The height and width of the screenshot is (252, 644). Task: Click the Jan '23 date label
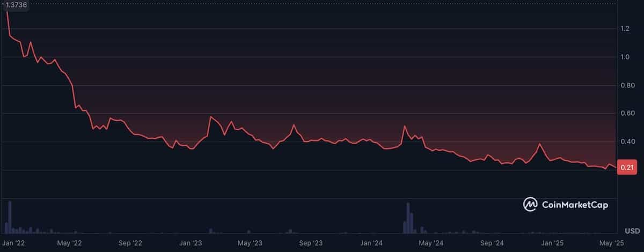click(x=190, y=243)
